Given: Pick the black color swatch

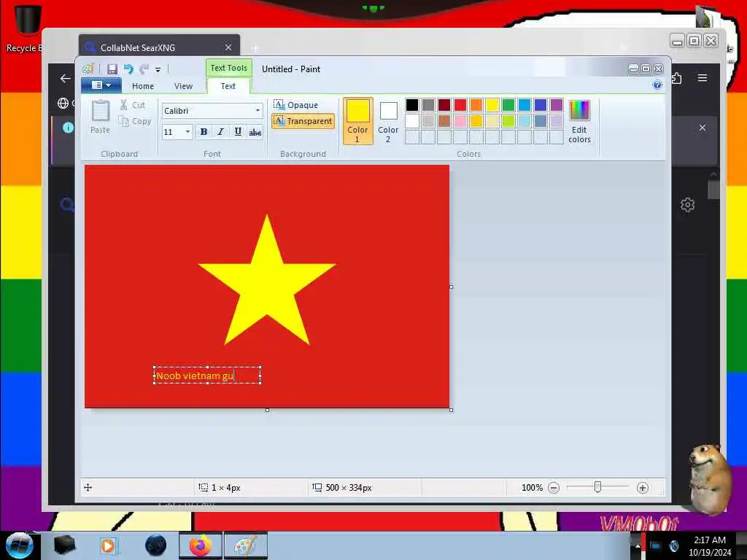Looking at the screenshot, I should click(412, 105).
